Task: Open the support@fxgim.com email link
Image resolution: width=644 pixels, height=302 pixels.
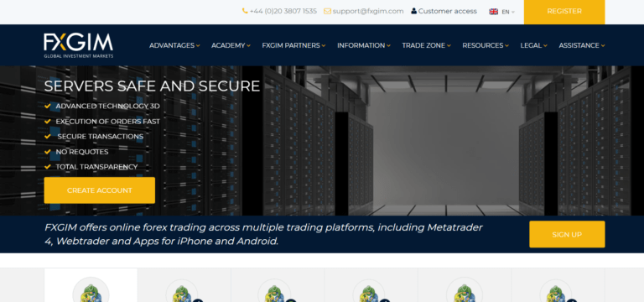Action: pos(367,11)
